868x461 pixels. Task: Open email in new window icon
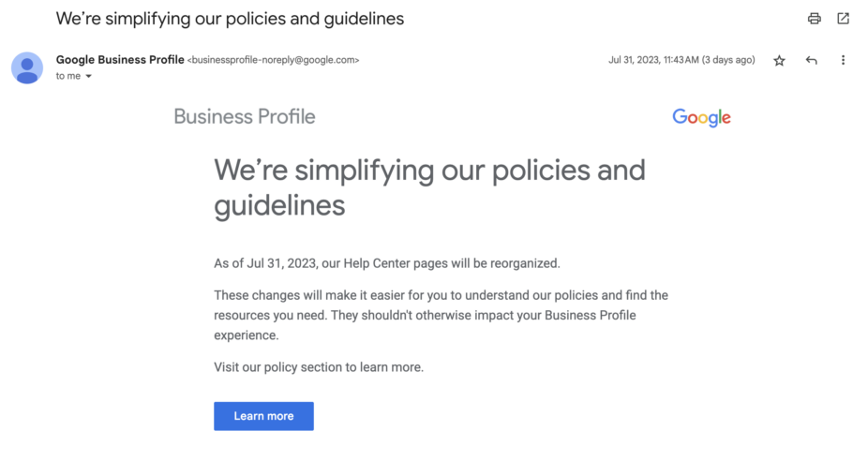coord(843,18)
